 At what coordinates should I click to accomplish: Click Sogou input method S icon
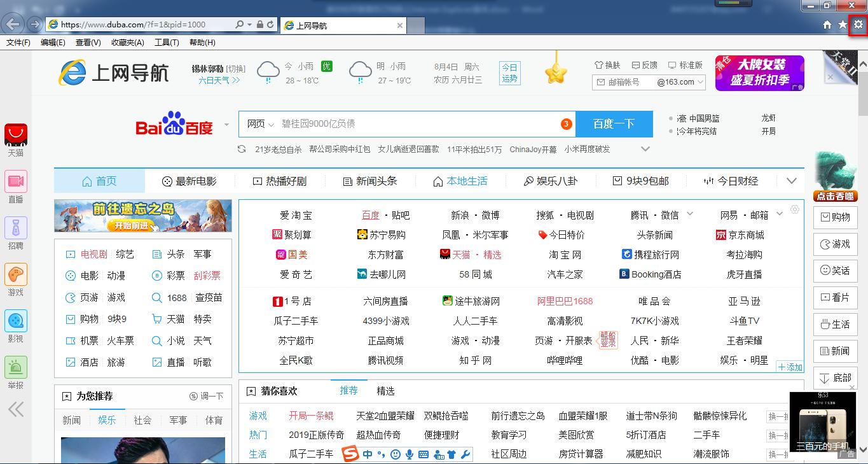pos(350,454)
